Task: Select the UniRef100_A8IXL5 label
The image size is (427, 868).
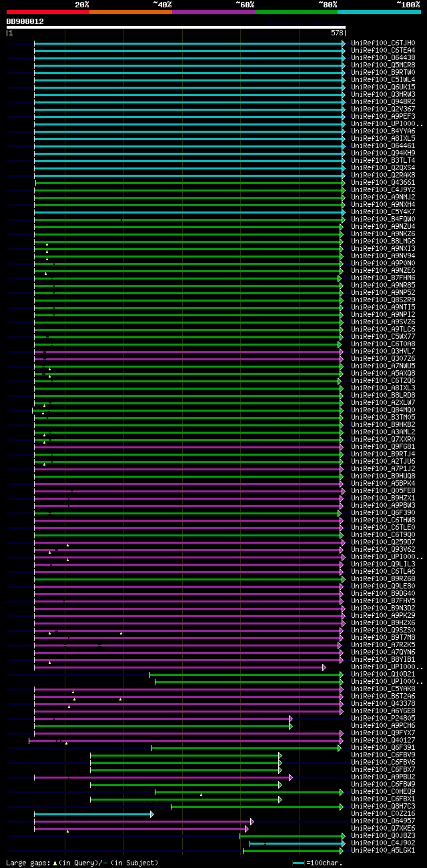Action: pyautogui.click(x=383, y=138)
